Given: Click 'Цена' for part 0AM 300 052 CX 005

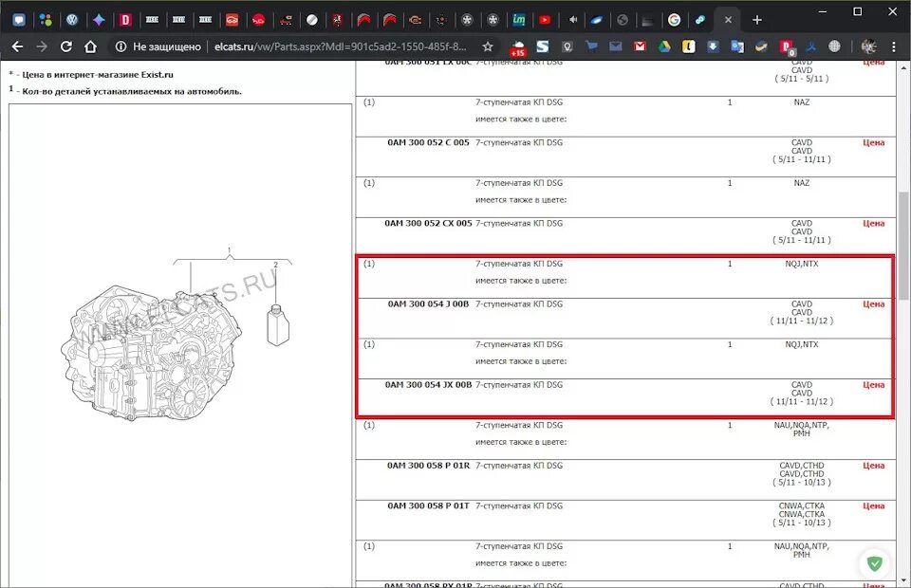Looking at the screenshot, I should (873, 223).
